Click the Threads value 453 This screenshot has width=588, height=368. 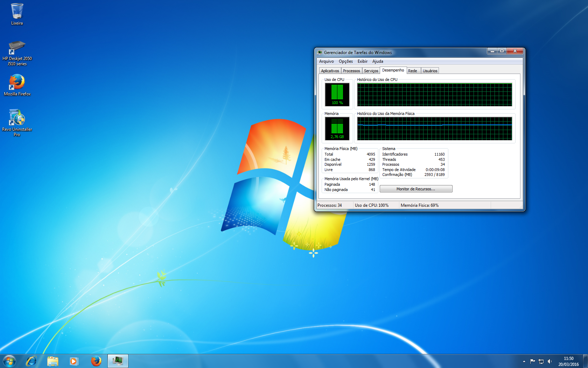pos(441,159)
